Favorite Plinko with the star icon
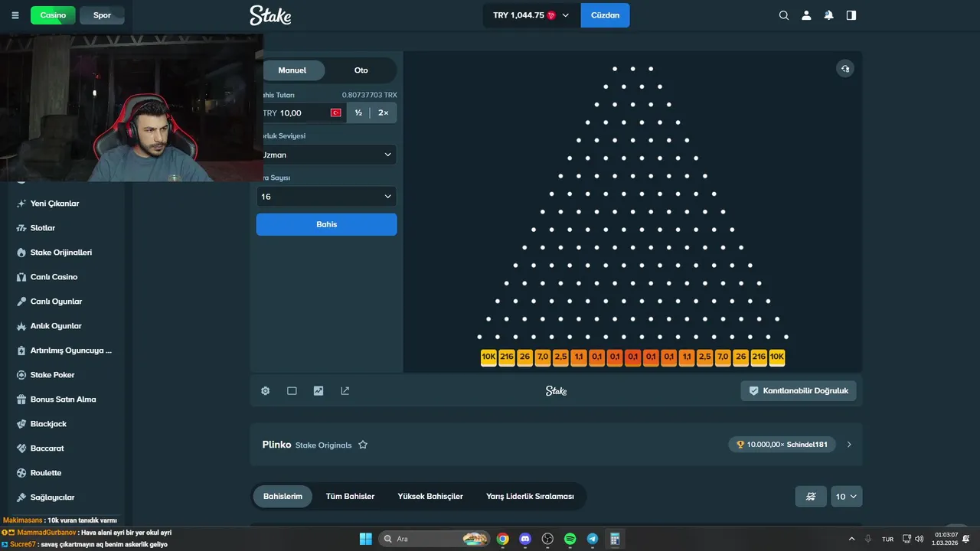This screenshot has height=551, width=980. click(363, 445)
